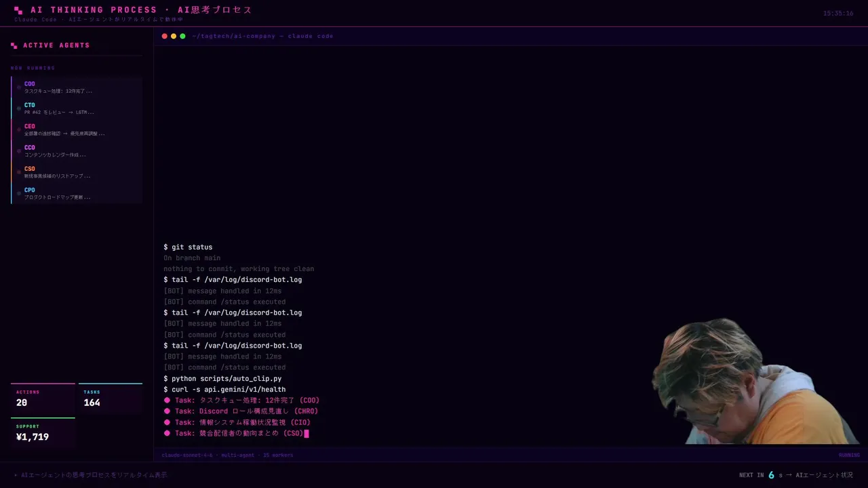This screenshot has height=488, width=868.
Task: Click the bottom ticker Japanese caption text
Action: click(94, 475)
